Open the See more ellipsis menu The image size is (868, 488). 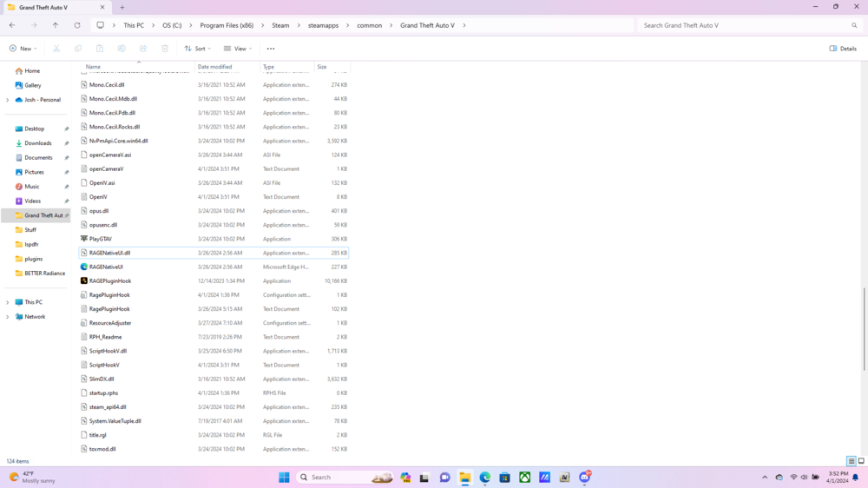click(x=271, y=49)
